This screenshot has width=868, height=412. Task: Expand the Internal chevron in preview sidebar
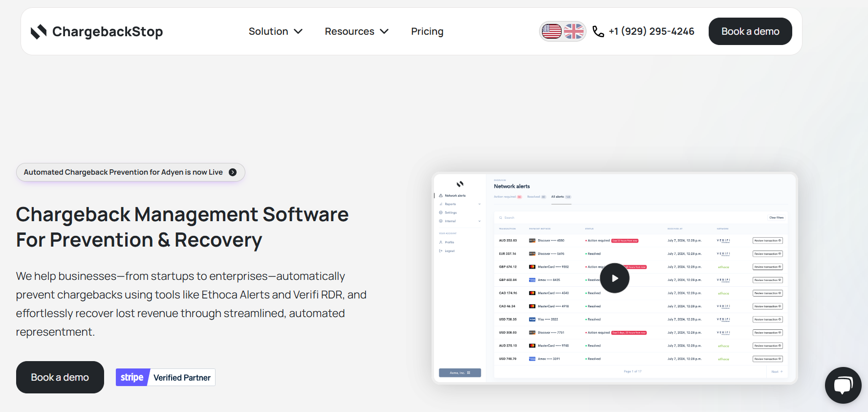pos(479,221)
